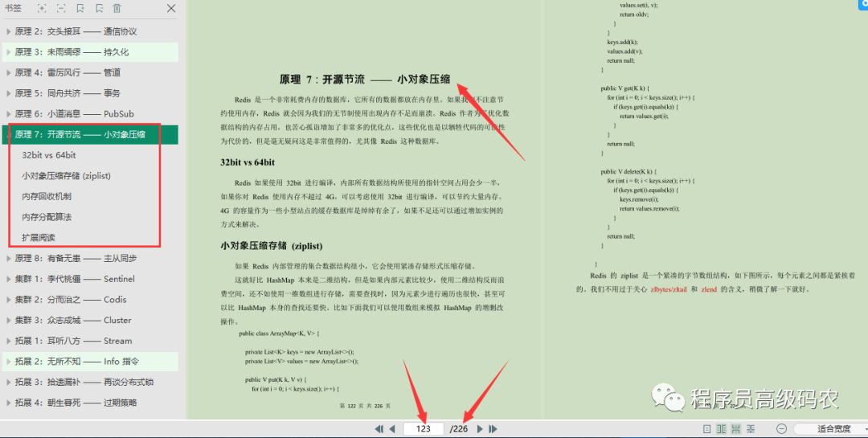
Task: Expand the 原理 2: 交头接耳 bookmark
Action: tap(8, 31)
